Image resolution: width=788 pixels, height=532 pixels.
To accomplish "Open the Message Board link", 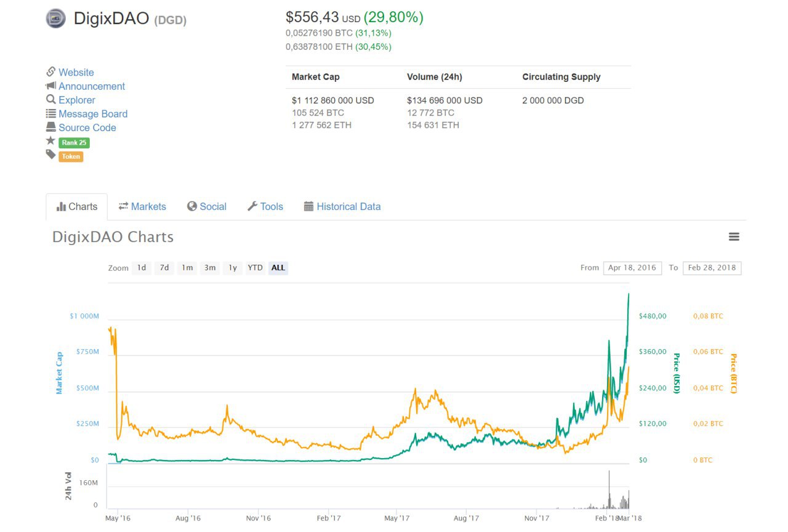I will [93, 114].
